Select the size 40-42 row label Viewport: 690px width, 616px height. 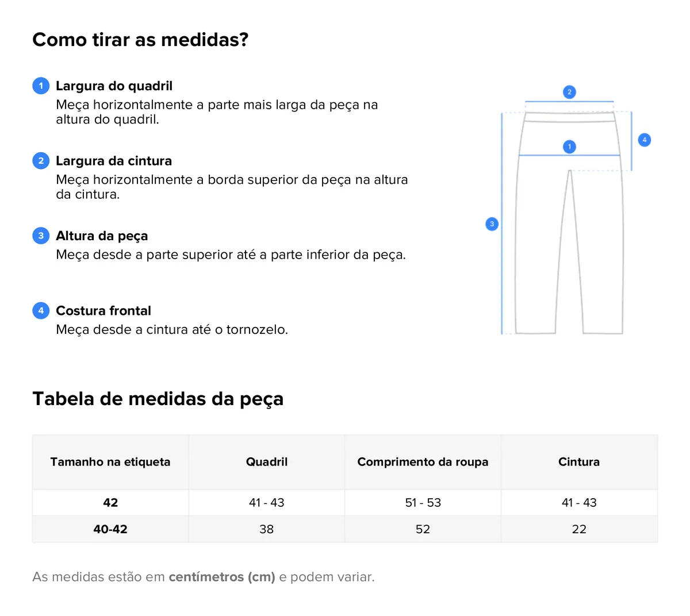(110, 529)
